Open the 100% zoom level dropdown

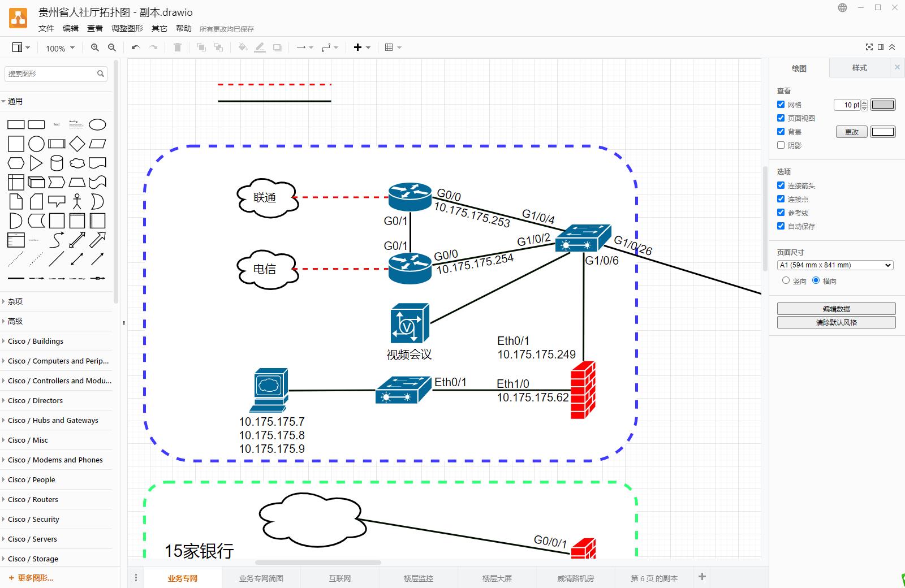60,49
